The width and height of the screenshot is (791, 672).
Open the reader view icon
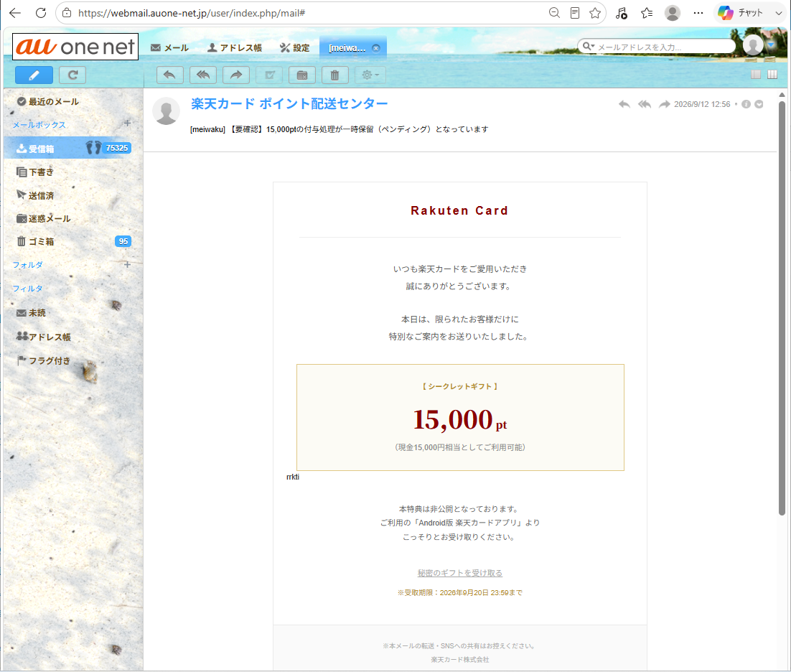pyautogui.click(x=574, y=13)
